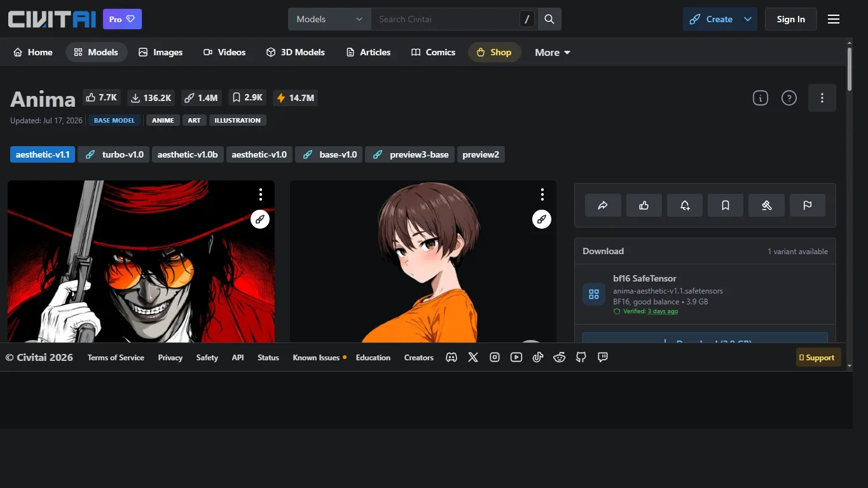Click the BASE MODEL tag
Viewport: 868px width, 488px height.
pos(114,120)
